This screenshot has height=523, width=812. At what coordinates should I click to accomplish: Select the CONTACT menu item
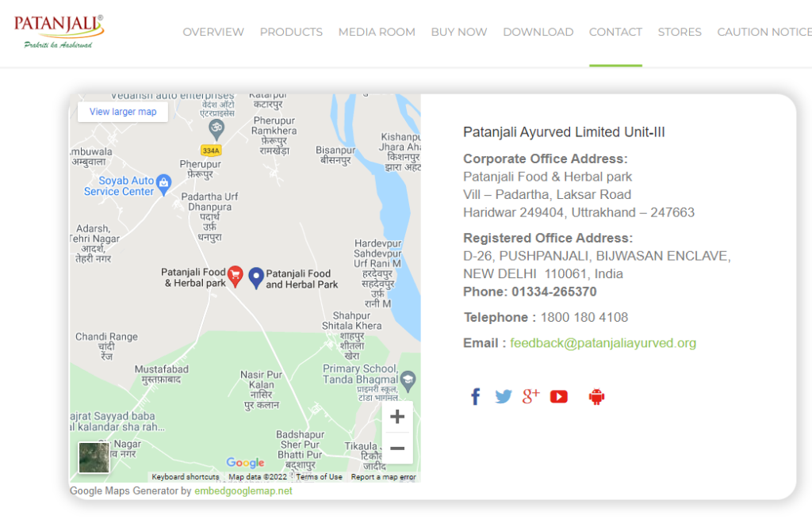click(615, 32)
